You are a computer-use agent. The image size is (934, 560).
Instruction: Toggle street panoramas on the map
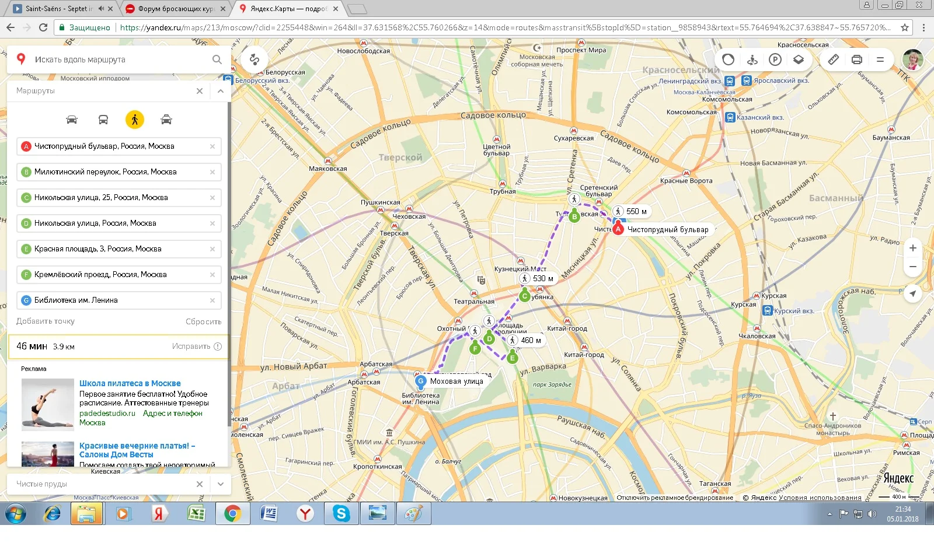pyautogui.click(x=752, y=60)
